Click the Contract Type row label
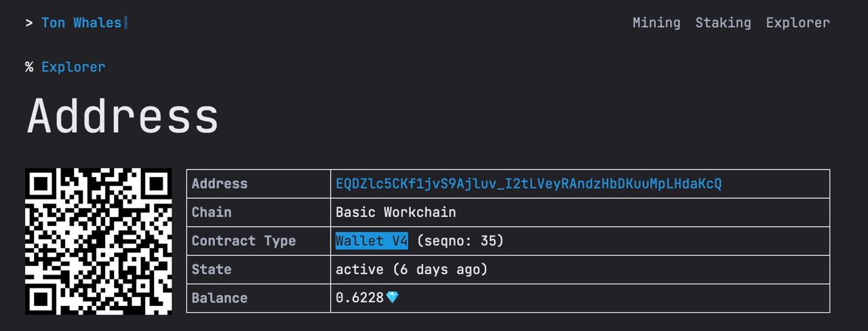The image size is (868, 331). [243, 241]
